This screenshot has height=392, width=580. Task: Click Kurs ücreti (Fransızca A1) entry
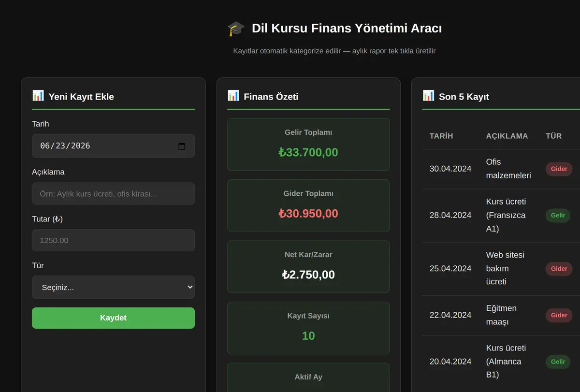click(x=506, y=215)
